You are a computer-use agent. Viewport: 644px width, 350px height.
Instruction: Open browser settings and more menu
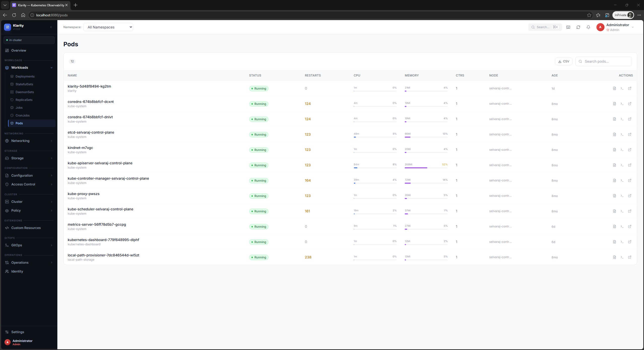[639, 15]
